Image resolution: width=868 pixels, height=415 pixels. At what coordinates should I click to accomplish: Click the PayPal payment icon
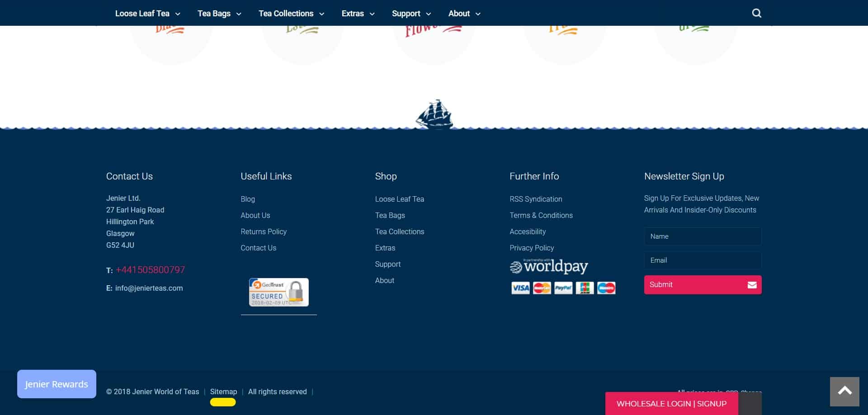point(563,288)
